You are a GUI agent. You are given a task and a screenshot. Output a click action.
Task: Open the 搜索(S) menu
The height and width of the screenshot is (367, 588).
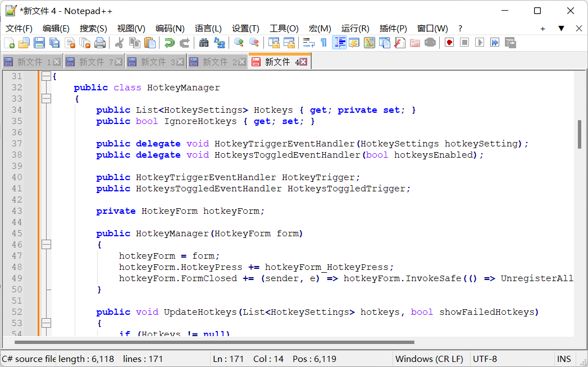(x=93, y=29)
